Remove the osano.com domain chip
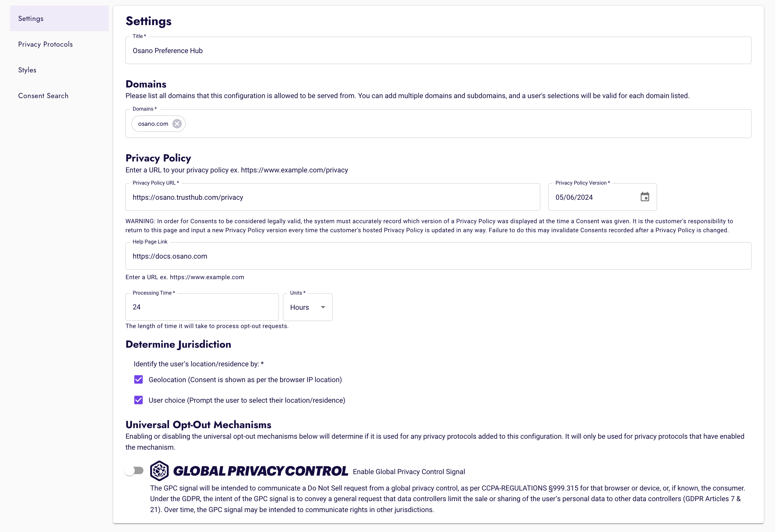The height and width of the screenshot is (532, 775). [x=177, y=124]
